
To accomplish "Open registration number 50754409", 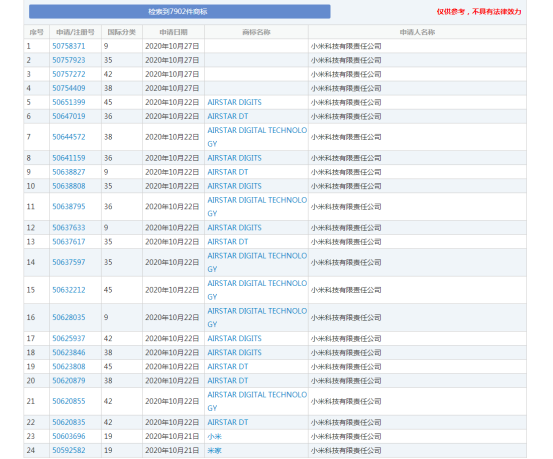I will tap(69, 88).
